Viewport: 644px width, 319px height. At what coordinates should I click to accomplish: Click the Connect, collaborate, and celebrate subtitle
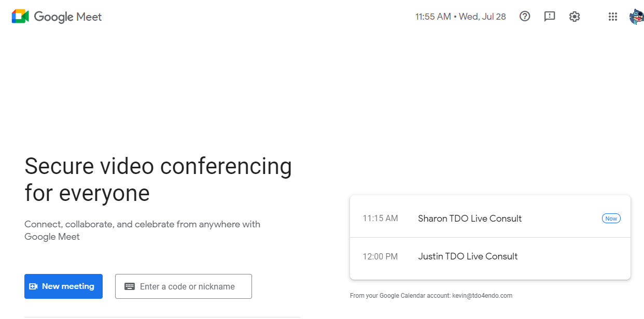point(142,230)
